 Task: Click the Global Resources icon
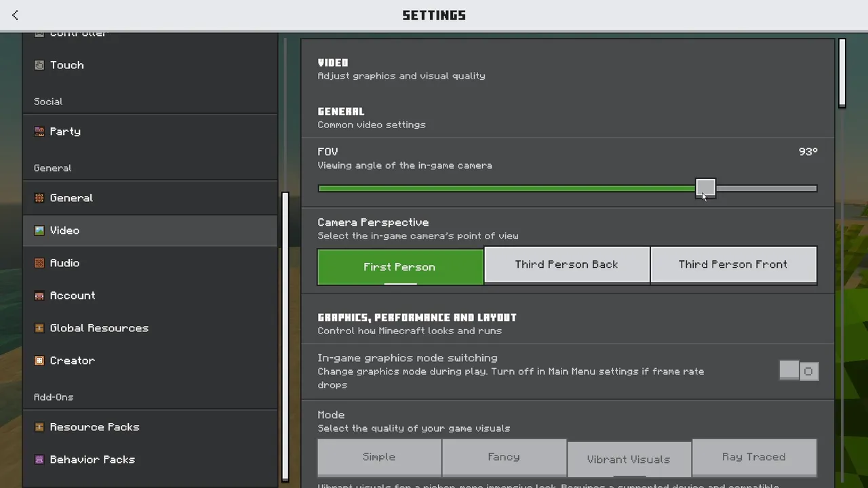(39, 328)
